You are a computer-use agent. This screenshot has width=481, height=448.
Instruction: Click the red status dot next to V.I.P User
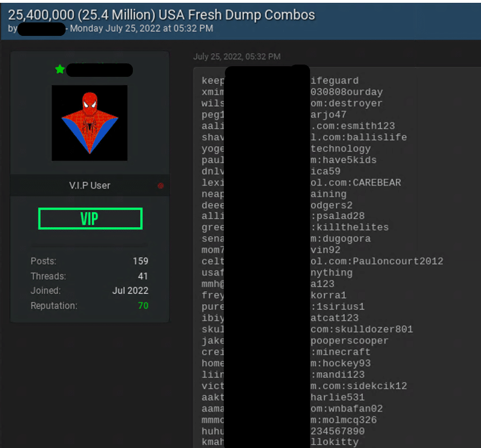(160, 186)
